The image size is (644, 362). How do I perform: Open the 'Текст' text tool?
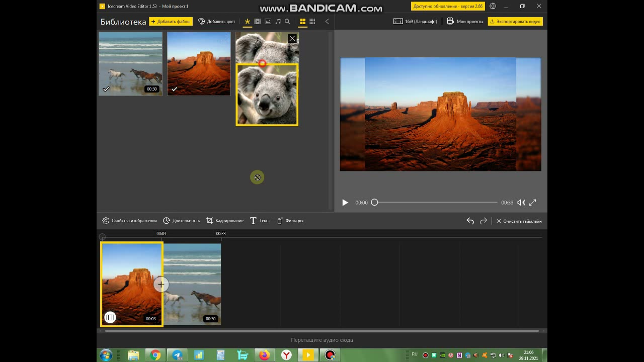click(260, 221)
